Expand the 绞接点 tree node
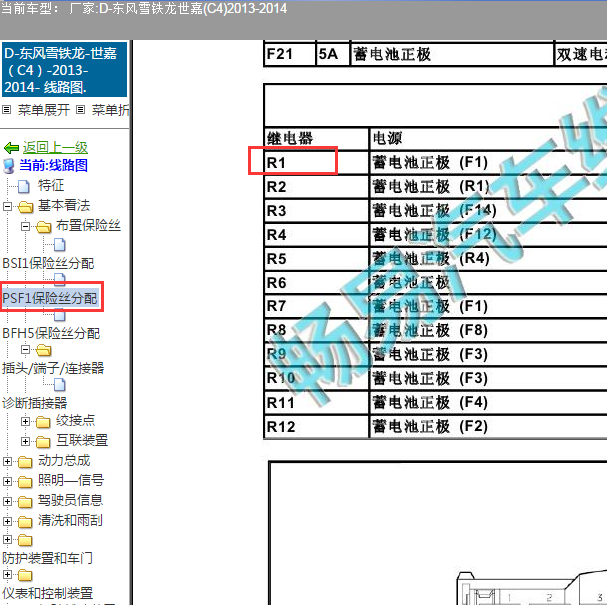The width and height of the screenshot is (607, 605). [x=25, y=421]
